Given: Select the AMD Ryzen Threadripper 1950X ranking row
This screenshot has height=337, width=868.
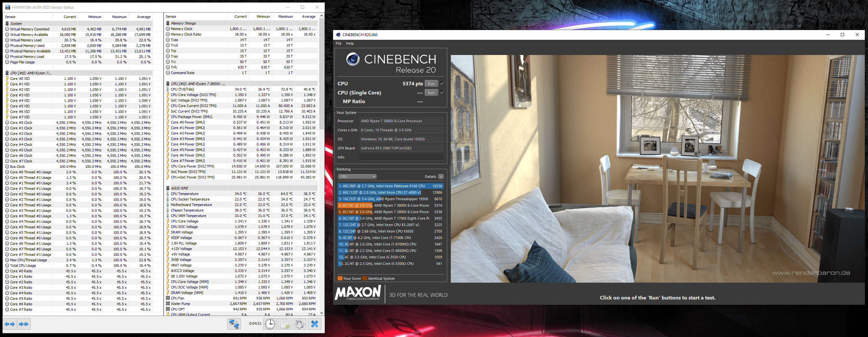Looking at the screenshot, I should [x=391, y=199].
